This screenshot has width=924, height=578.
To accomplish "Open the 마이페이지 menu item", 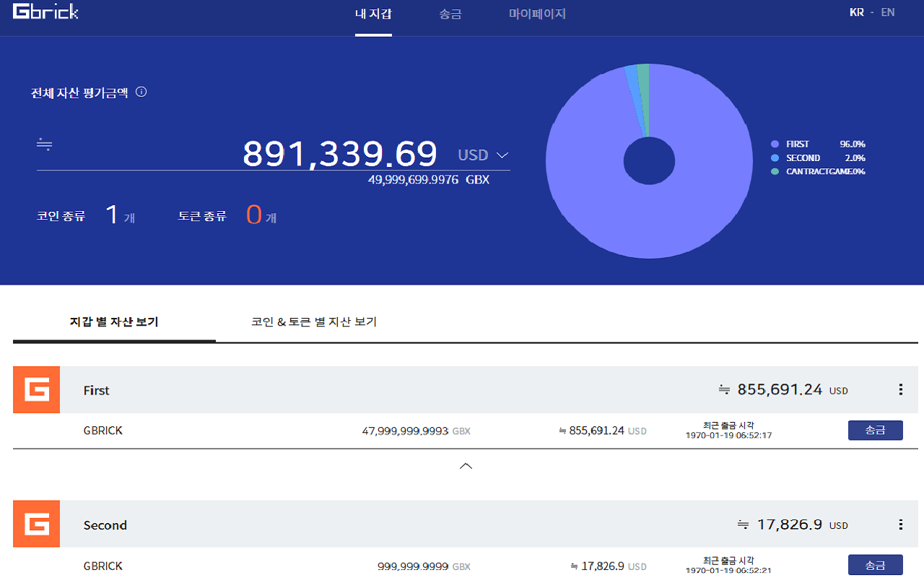I will (x=537, y=14).
